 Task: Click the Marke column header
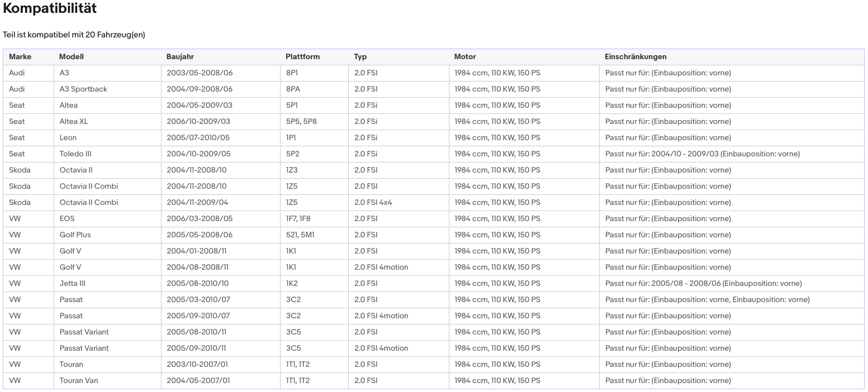pyautogui.click(x=20, y=56)
